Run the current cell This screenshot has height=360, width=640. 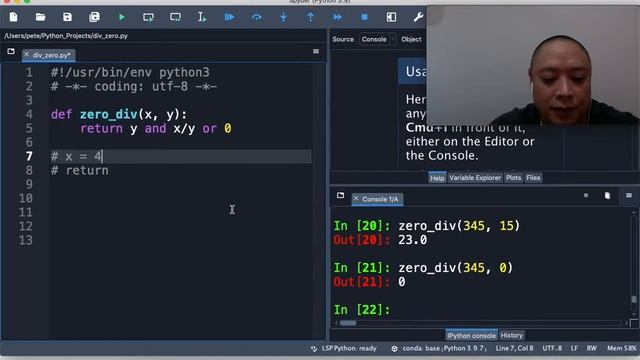[x=149, y=17]
